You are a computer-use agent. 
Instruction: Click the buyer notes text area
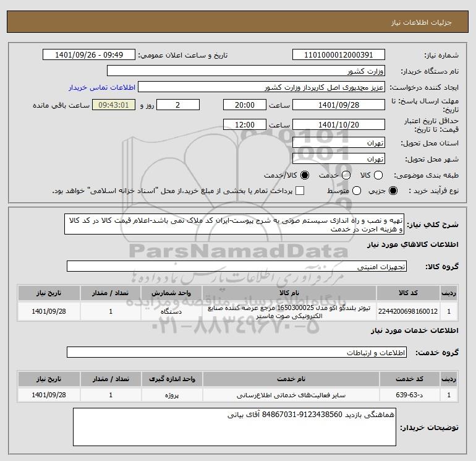[x=235, y=427]
